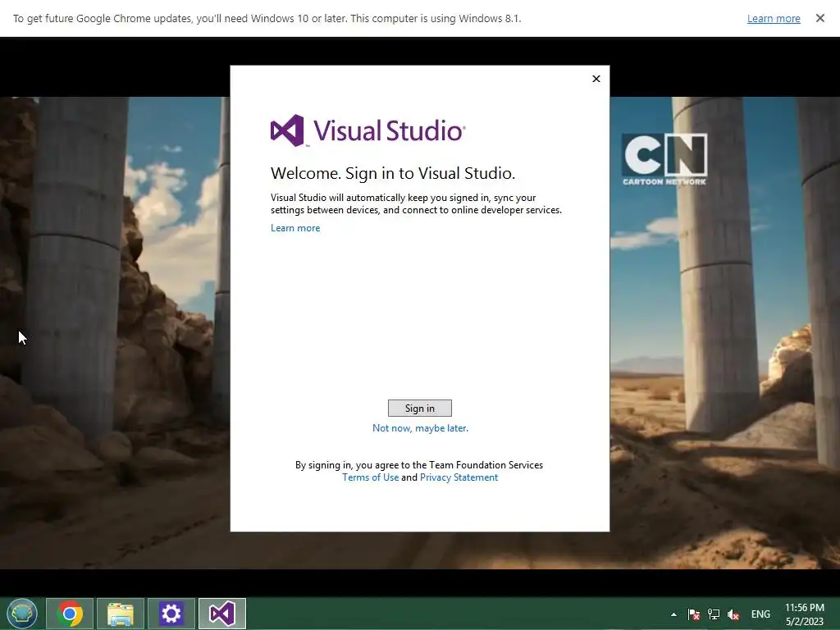Screen dimensions: 840x630
Task: Open Action Center flag icon
Action: pos(694,614)
